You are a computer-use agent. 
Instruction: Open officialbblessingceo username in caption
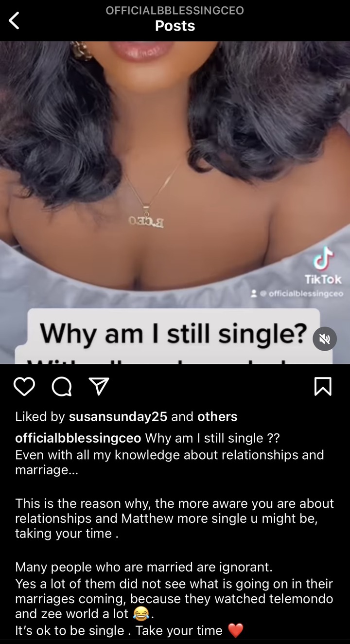tap(78, 438)
